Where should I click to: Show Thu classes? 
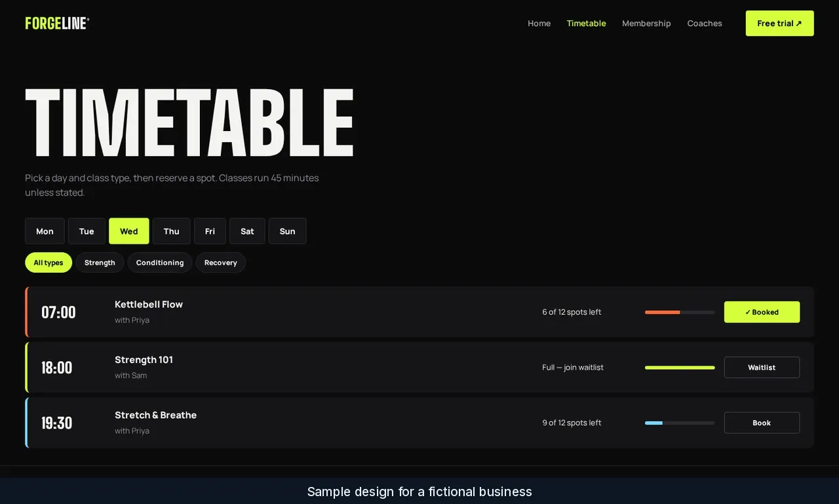[x=172, y=231]
